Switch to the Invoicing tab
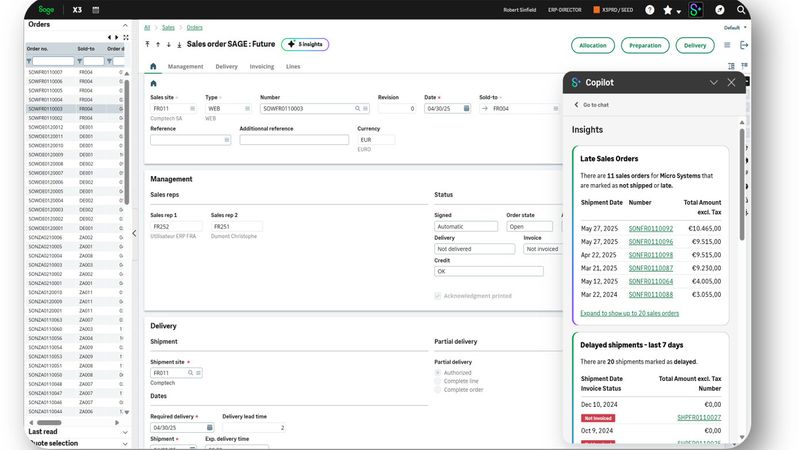This screenshot has width=799, height=450. pos(261,66)
